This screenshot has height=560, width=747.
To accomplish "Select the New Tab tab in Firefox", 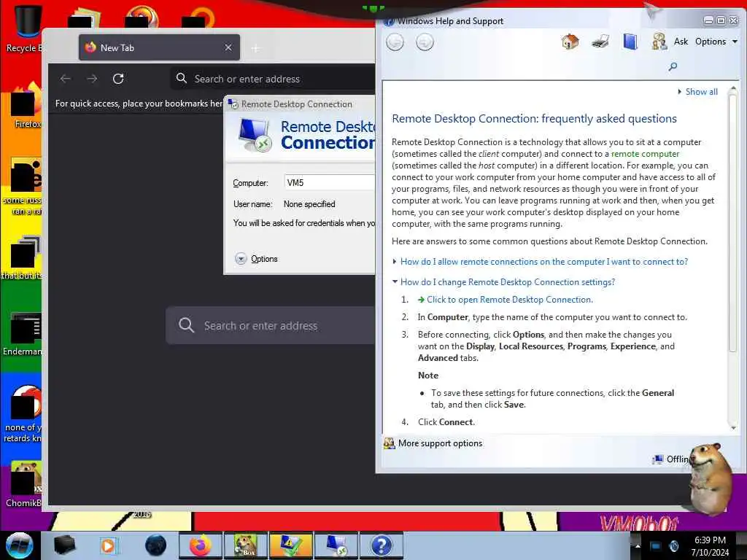I will click(x=159, y=47).
